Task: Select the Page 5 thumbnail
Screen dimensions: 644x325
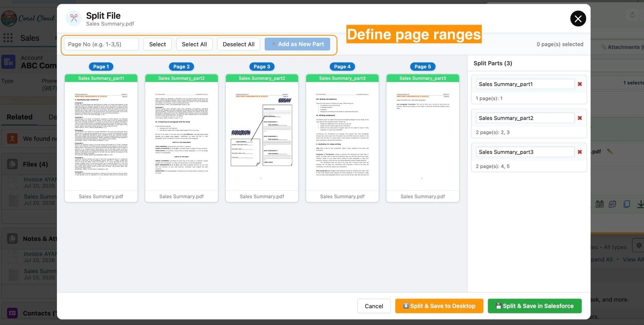Action: point(423,138)
